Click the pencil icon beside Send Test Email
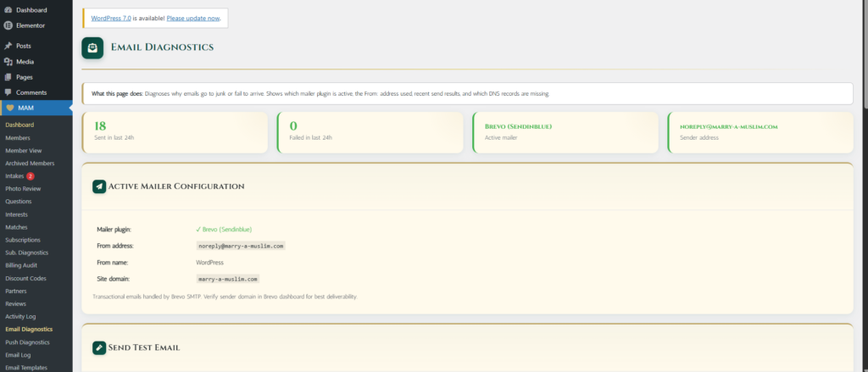The image size is (868, 372). click(99, 347)
